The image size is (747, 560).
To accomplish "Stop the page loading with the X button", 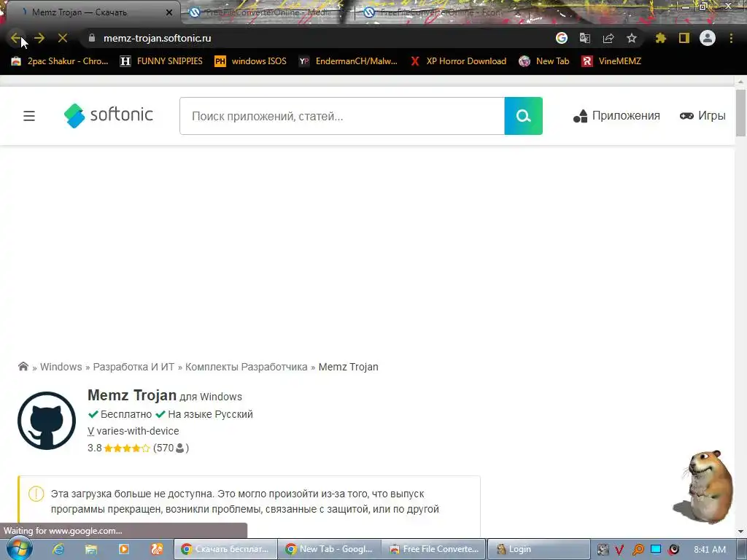I will 63,38.
